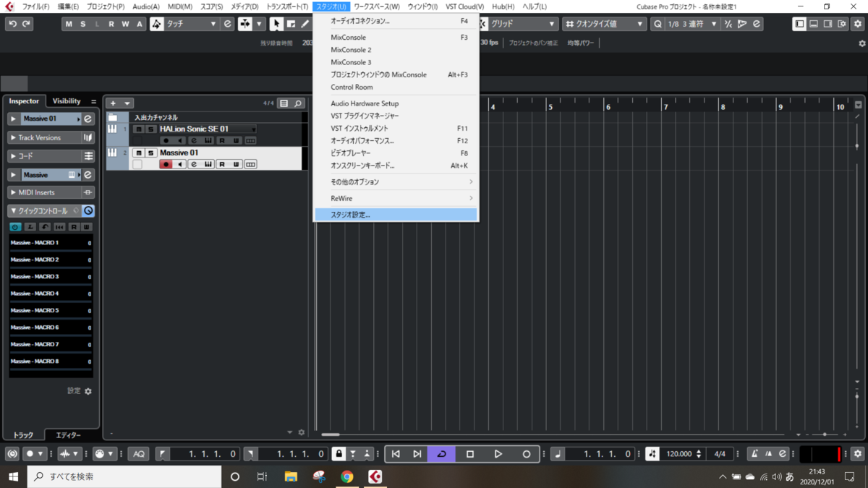
Task: Click the transport Record button
Action: click(x=527, y=454)
